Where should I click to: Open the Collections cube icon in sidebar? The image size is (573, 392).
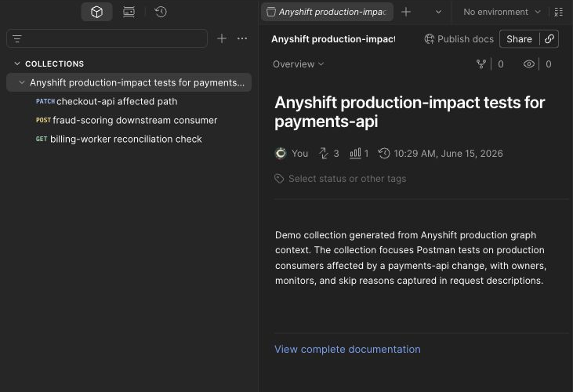(x=96, y=12)
